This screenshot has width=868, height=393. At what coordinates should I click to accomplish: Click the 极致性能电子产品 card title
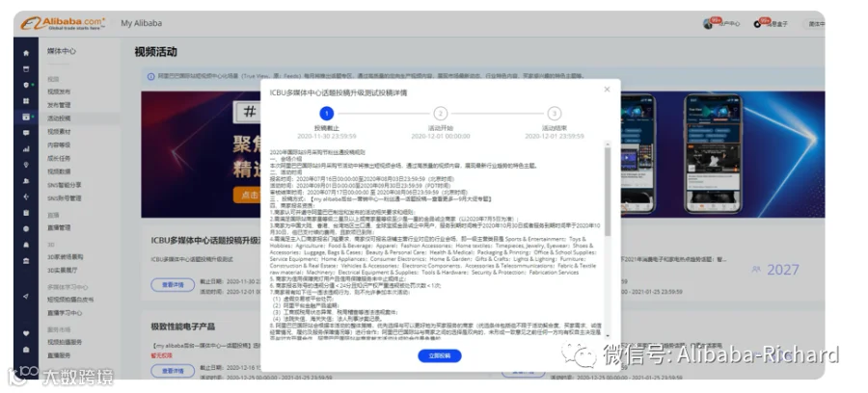pos(182,327)
